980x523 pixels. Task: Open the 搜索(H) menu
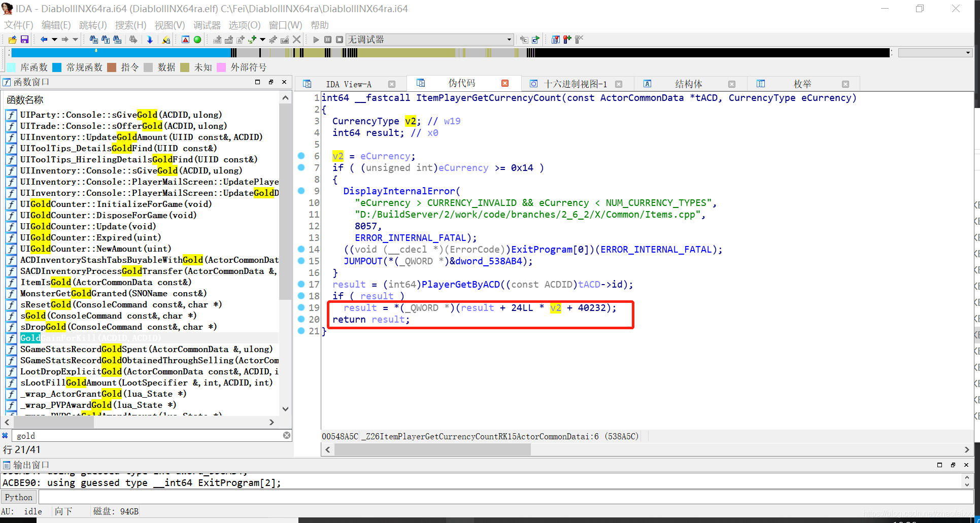tap(130, 25)
